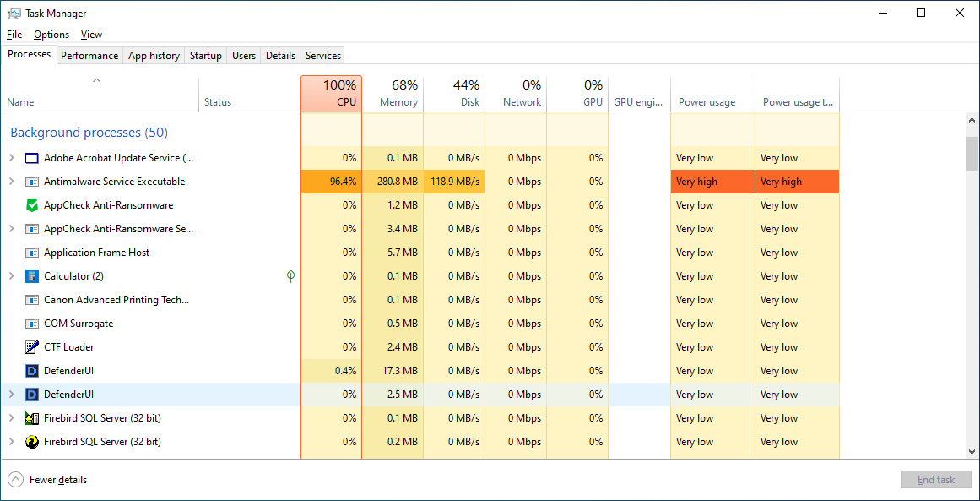Sort by the Disk column header

[x=454, y=94]
